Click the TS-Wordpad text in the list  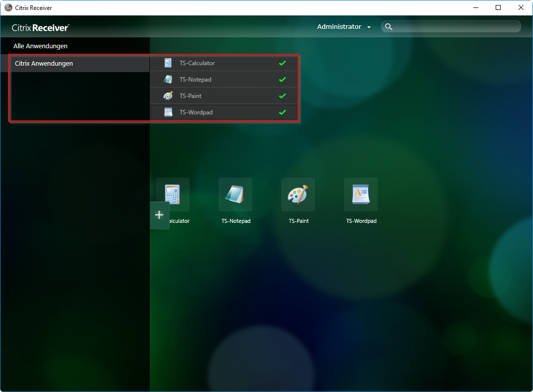pyautogui.click(x=196, y=112)
